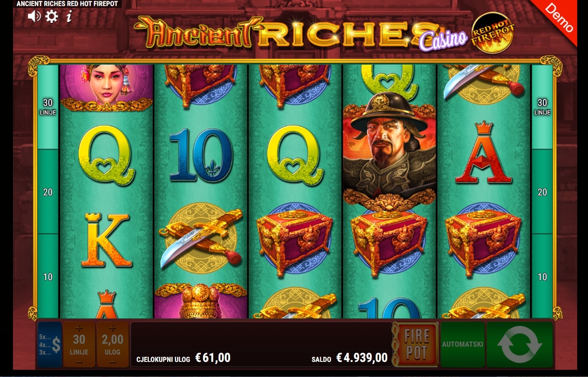Click the Red Hot Firepot logo badge
Screen dimensions: 588x377
click(x=492, y=32)
